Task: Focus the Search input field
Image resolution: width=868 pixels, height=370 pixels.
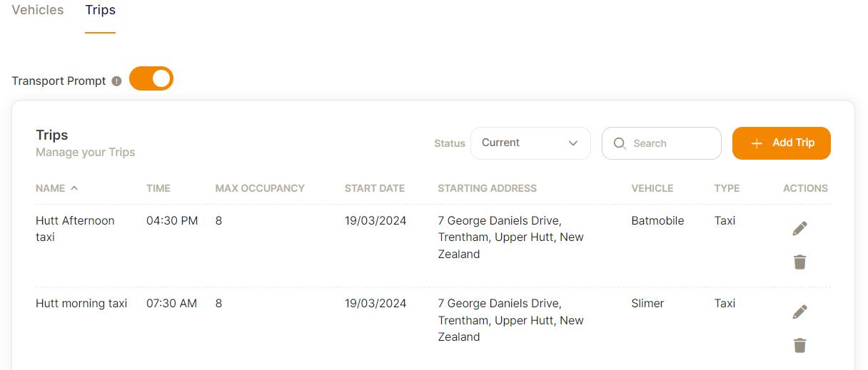Action: (662, 143)
